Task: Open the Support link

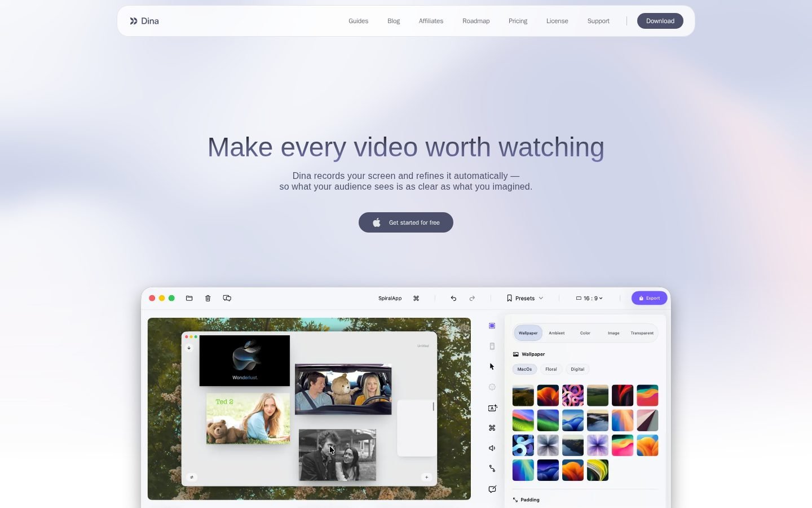Action: click(598, 21)
